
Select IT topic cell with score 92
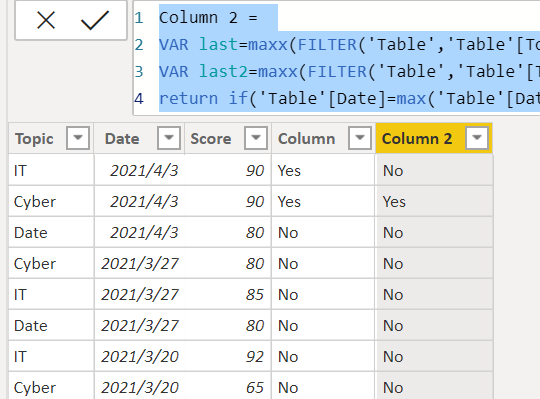click(51, 356)
